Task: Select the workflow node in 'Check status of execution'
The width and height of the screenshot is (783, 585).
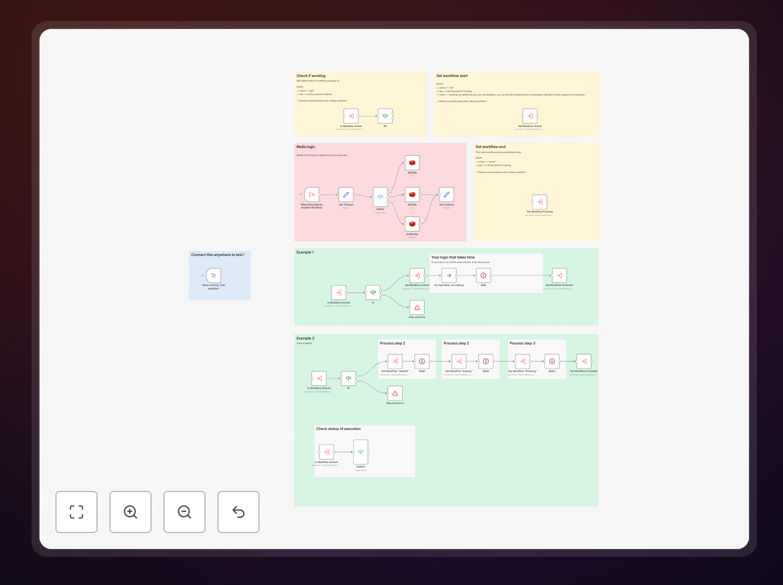Action: [x=326, y=452]
